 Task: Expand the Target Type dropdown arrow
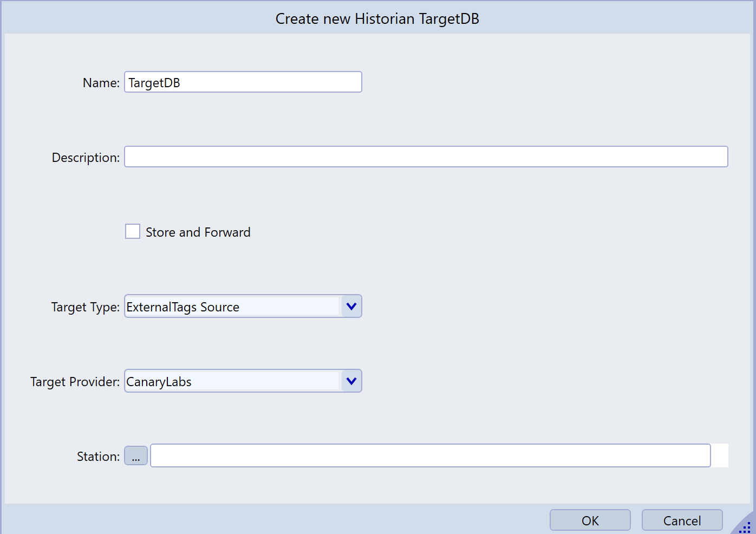(x=351, y=307)
